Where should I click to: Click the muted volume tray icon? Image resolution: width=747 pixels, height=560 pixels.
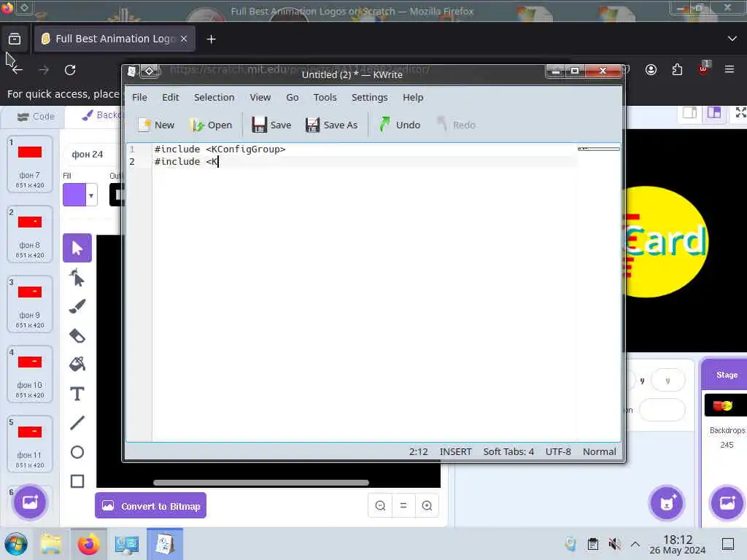(614, 544)
